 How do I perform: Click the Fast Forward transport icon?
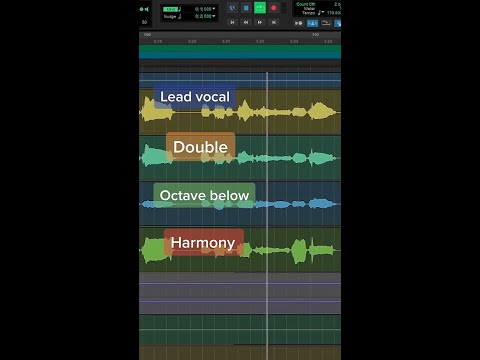[x=260, y=22]
